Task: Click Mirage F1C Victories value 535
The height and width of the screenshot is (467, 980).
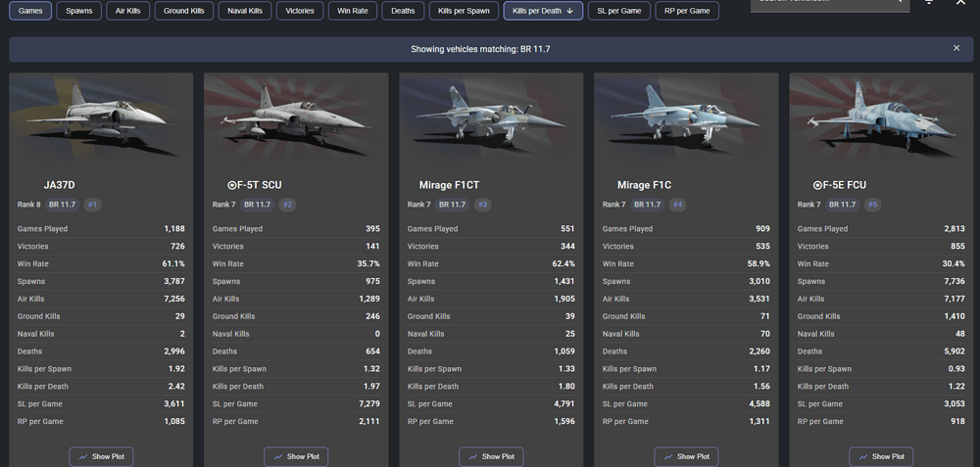Action: pos(762,246)
